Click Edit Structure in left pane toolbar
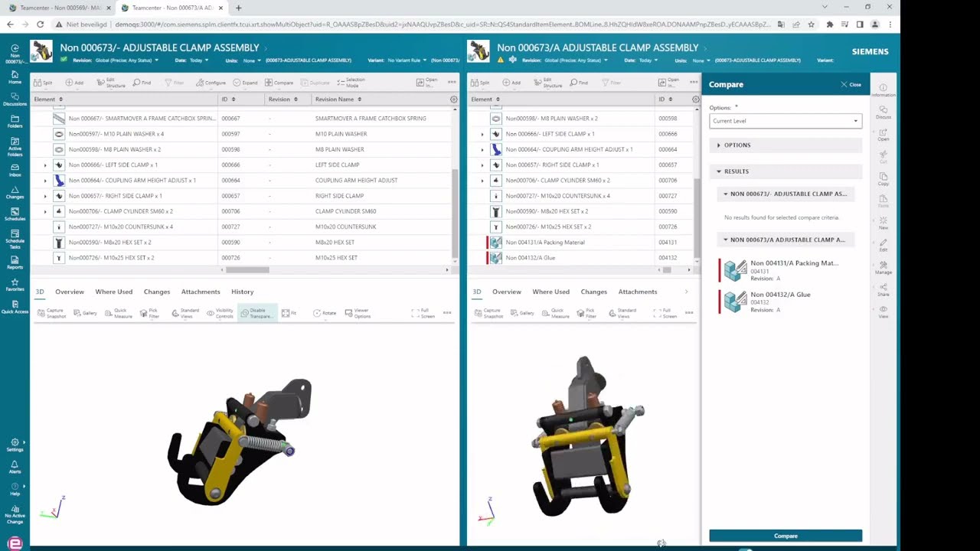The image size is (980, 551). [110, 83]
